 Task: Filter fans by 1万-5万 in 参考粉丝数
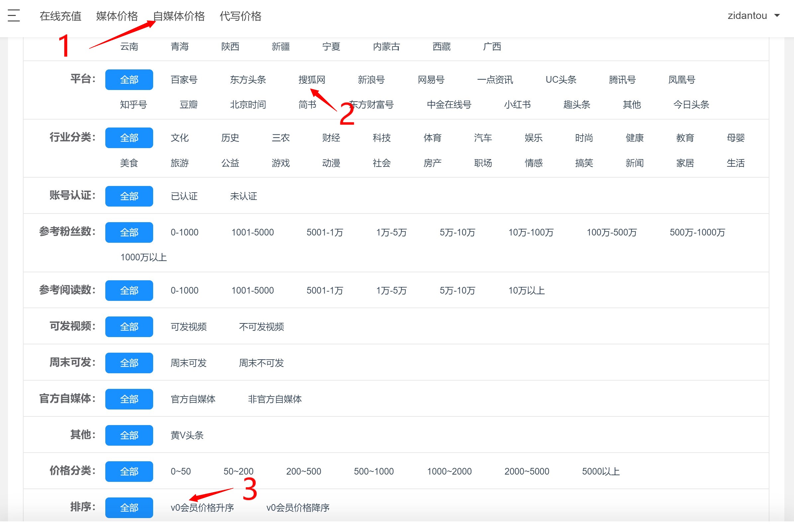pos(391,232)
